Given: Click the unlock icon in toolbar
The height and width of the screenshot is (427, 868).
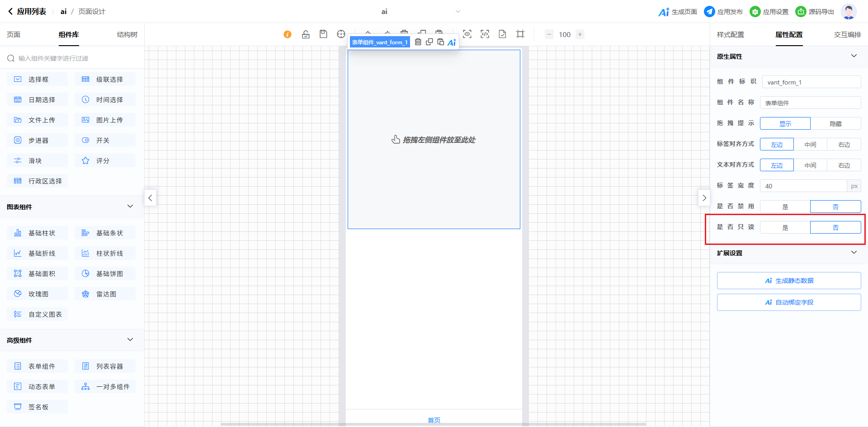Looking at the screenshot, I should coord(306,34).
